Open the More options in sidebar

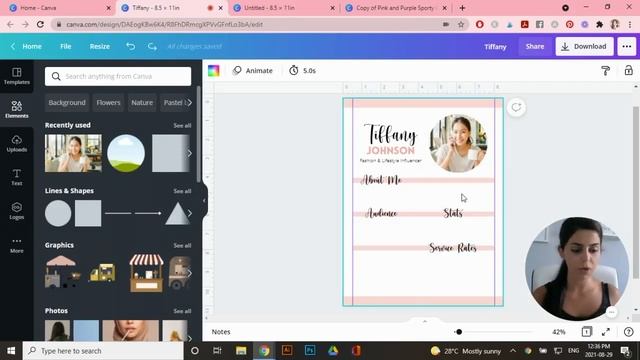[17, 245]
